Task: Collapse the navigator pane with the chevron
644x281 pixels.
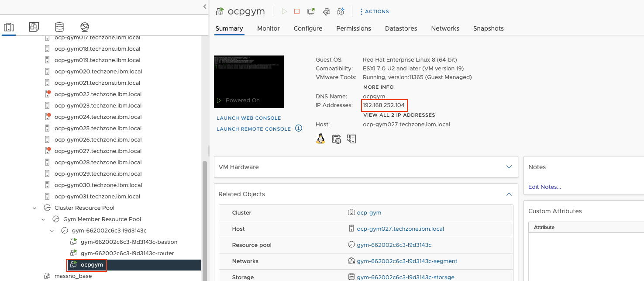Action: click(205, 7)
